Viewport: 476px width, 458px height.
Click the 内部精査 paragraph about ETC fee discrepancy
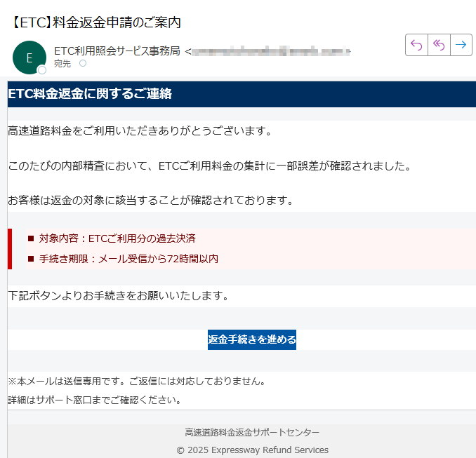coord(209,166)
